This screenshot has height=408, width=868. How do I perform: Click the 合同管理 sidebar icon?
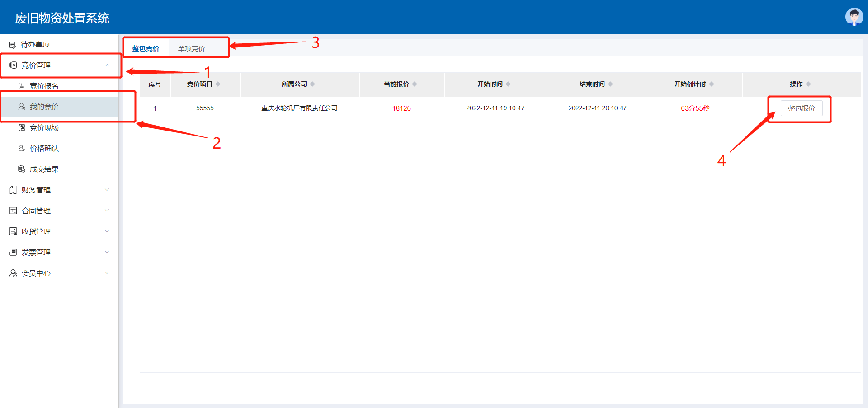[13, 211]
